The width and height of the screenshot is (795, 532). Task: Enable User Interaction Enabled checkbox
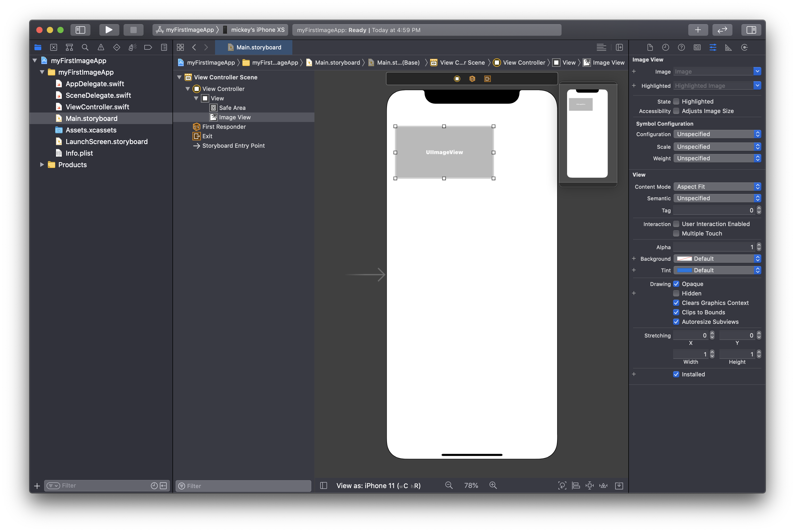(x=676, y=224)
